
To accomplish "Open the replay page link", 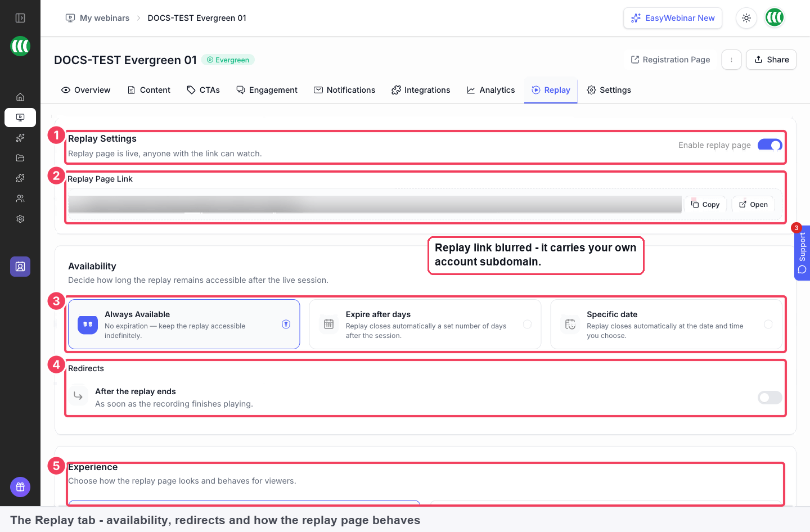I will click(x=753, y=205).
